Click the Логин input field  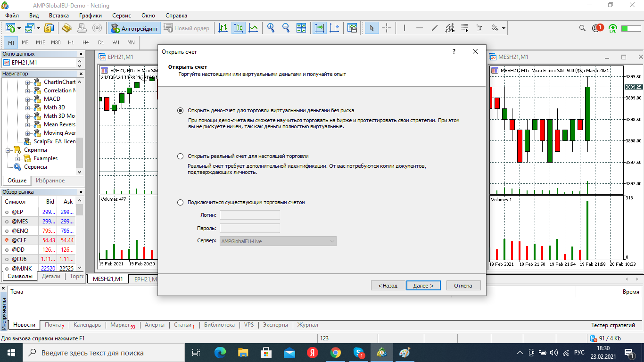tap(250, 215)
